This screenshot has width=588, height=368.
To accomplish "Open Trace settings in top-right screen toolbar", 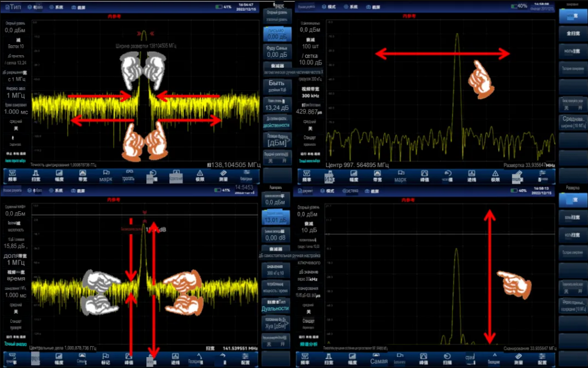I will point(471,176).
